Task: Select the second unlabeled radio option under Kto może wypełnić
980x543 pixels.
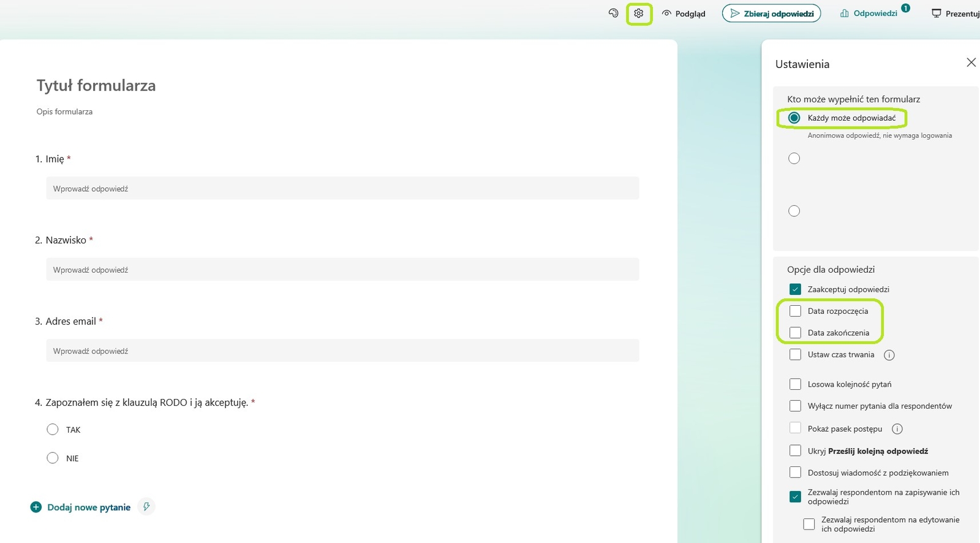Action: [794, 158]
